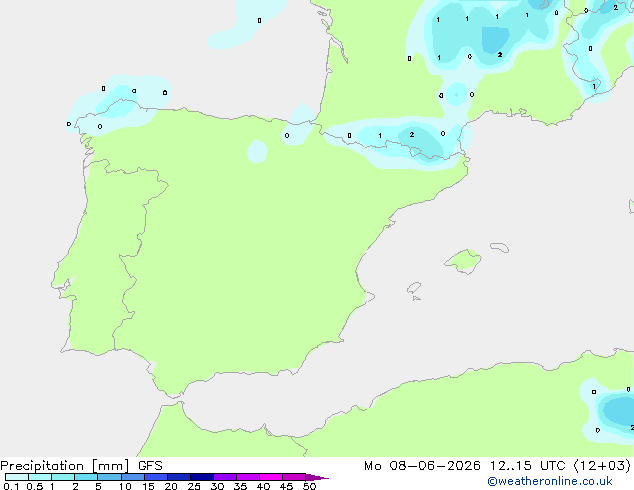Click the 30–35 mm purple legend swatch
This screenshot has width=634, height=490.
(225, 477)
